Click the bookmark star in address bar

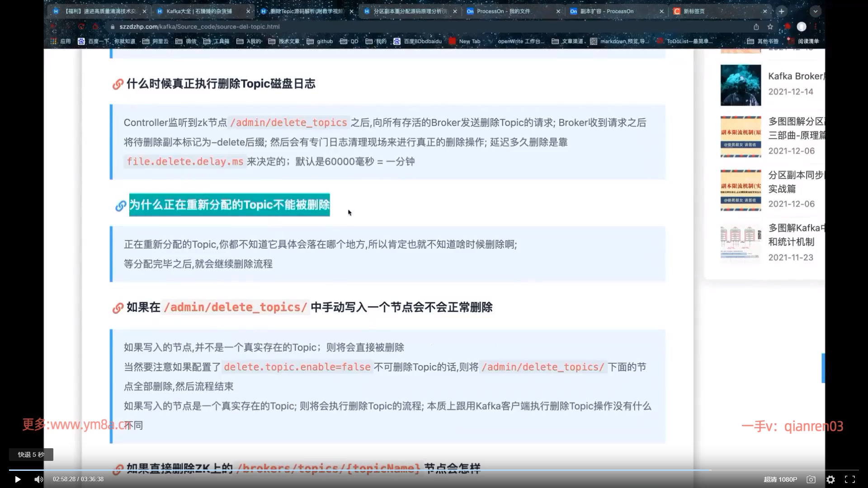[x=770, y=27]
